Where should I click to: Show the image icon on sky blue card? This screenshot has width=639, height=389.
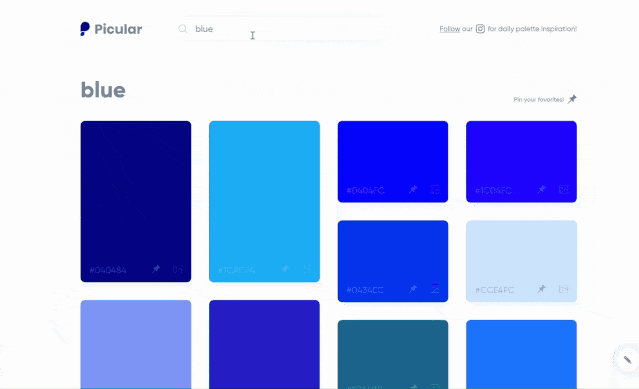coord(307,269)
